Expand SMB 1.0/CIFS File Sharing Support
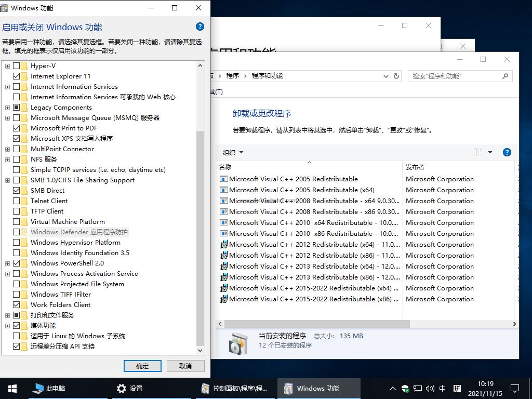532x399 pixels. click(7, 180)
